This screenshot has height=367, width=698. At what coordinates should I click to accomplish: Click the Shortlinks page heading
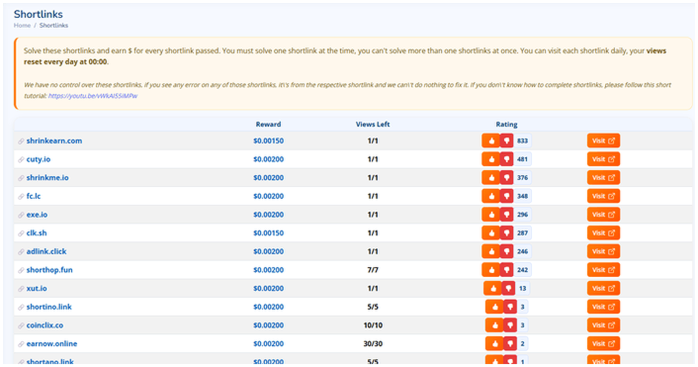point(38,14)
